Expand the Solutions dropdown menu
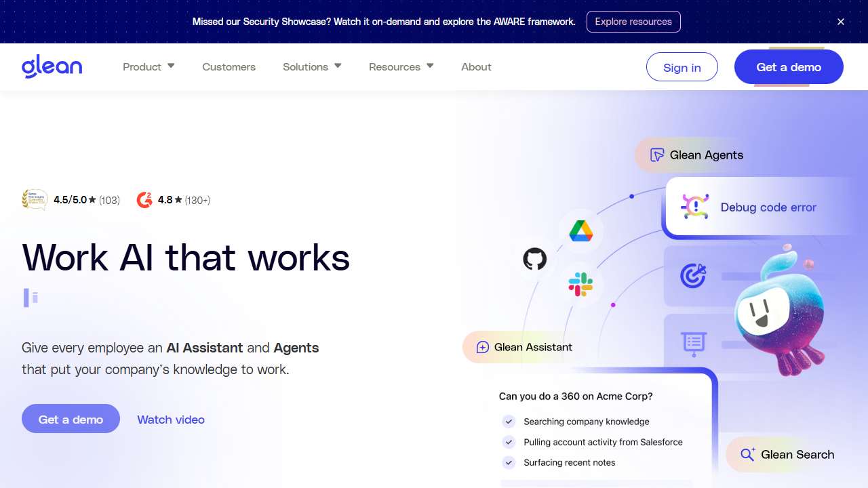This screenshot has width=868, height=488. [x=312, y=67]
